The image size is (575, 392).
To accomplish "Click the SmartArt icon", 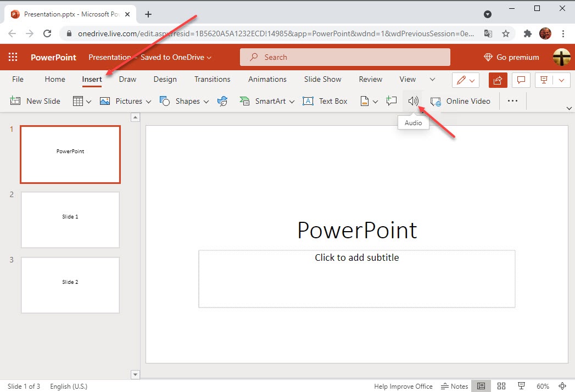I will [x=244, y=101].
